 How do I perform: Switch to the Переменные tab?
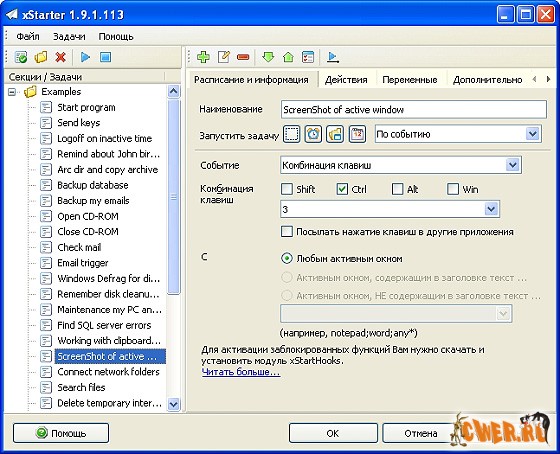click(x=410, y=80)
